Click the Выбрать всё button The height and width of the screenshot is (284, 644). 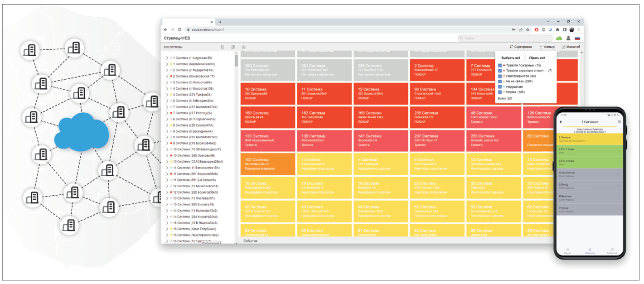coord(511,58)
